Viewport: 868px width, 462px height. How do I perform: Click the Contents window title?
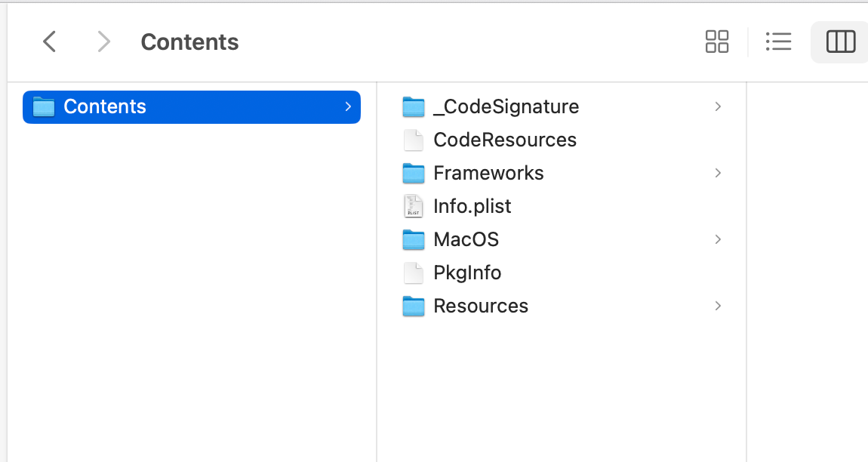tap(189, 42)
